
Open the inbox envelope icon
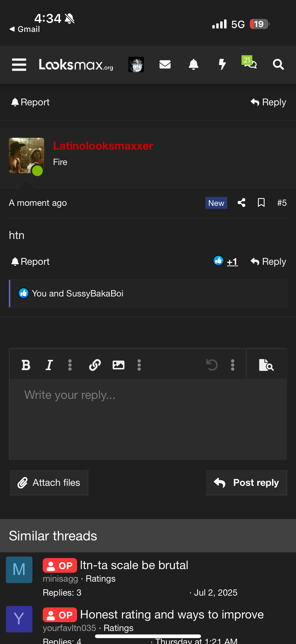click(x=165, y=65)
